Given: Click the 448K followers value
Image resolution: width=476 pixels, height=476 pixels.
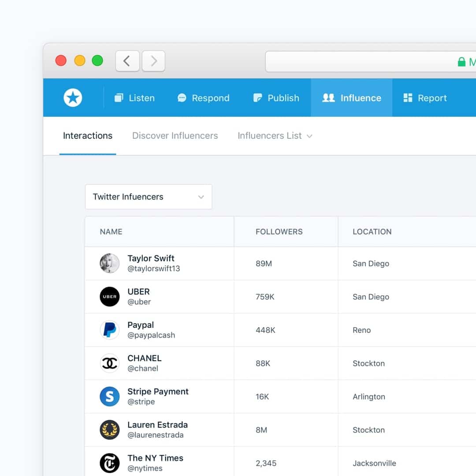Looking at the screenshot, I should click(265, 330).
